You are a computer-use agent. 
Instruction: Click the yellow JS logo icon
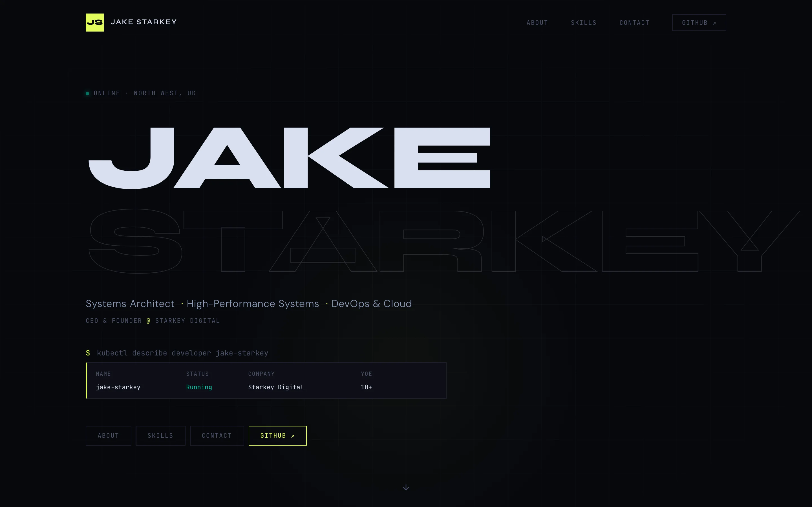coord(95,22)
